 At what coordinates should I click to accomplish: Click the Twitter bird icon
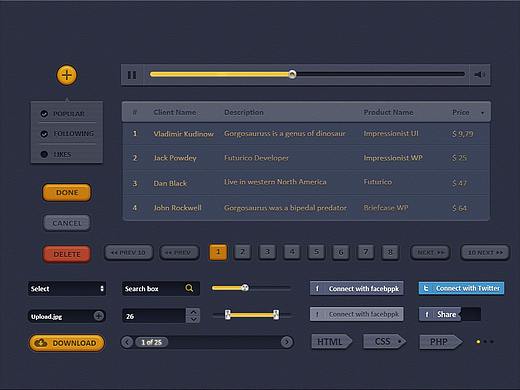pyautogui.click(x=426, y=288)
